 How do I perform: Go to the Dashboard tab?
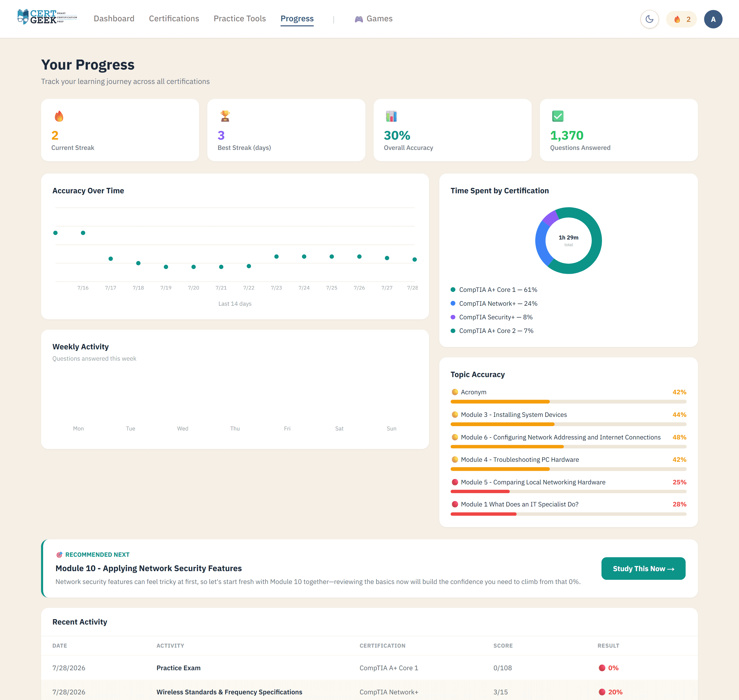click(x=114, y=19)
